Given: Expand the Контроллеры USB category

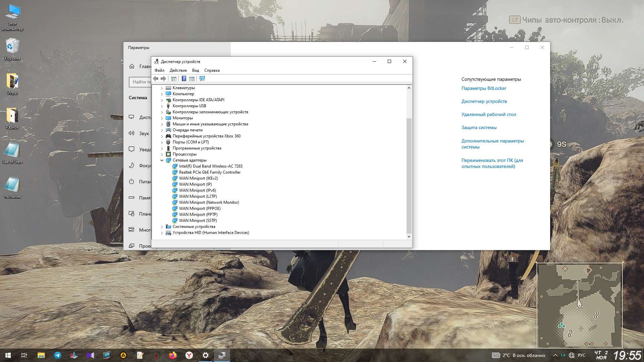Looking at the screenshot, I should coord(162,106).
